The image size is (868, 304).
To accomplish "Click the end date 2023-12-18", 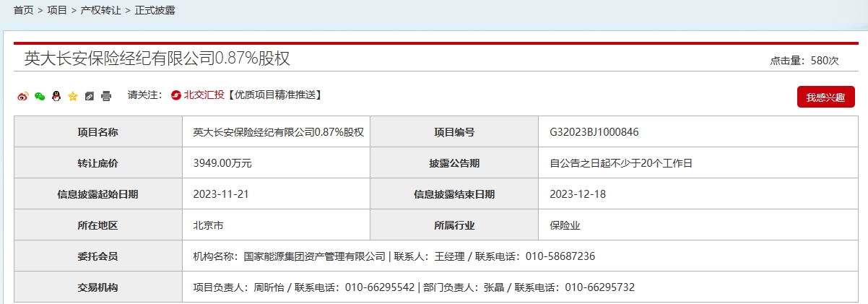I will click(x=576, y=194).
